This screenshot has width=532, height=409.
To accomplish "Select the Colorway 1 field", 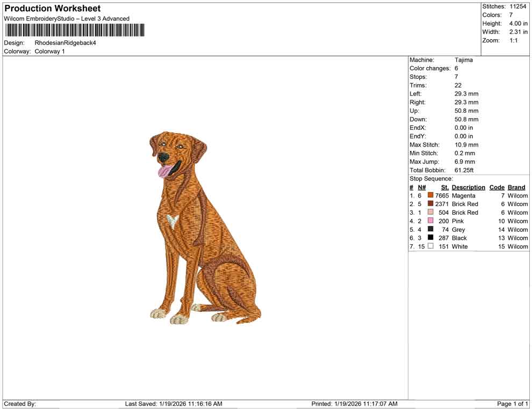I will pos(48,52).
